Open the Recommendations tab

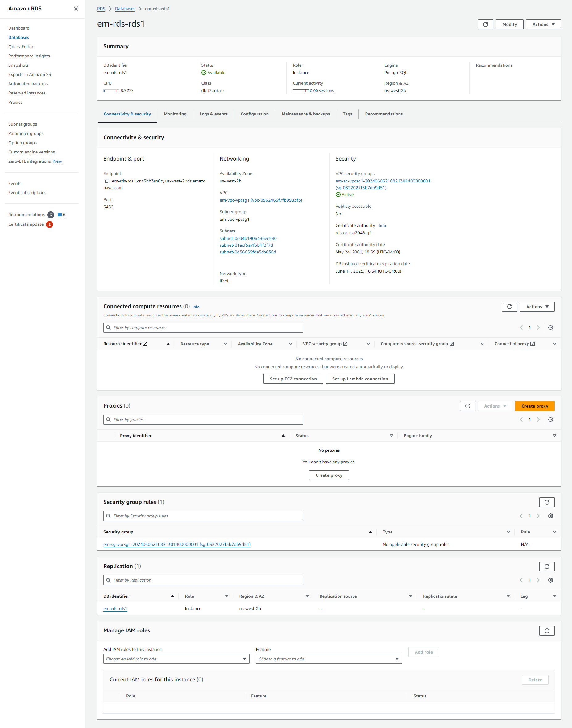(x=383, y=114)
